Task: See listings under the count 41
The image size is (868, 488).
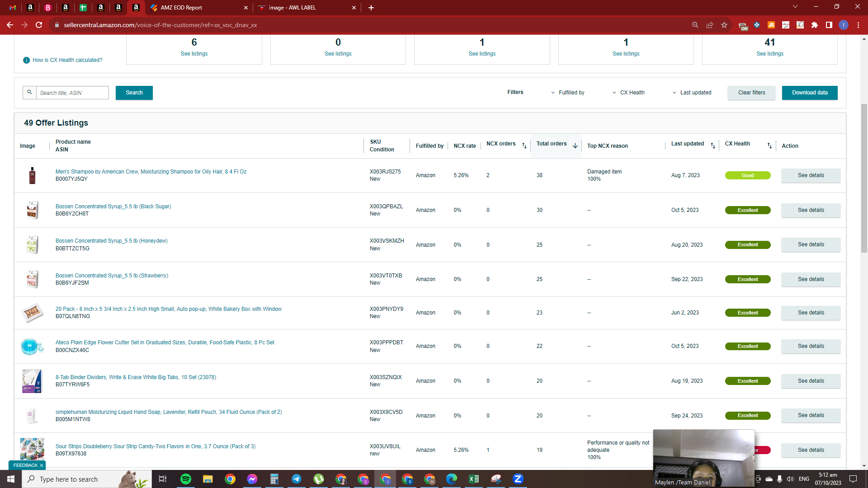Action: click(x=770, y=54)
